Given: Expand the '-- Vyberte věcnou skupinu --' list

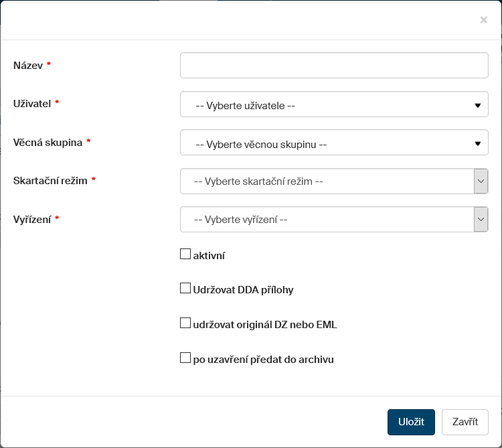Looking at the screenshot, I should 328,143.
